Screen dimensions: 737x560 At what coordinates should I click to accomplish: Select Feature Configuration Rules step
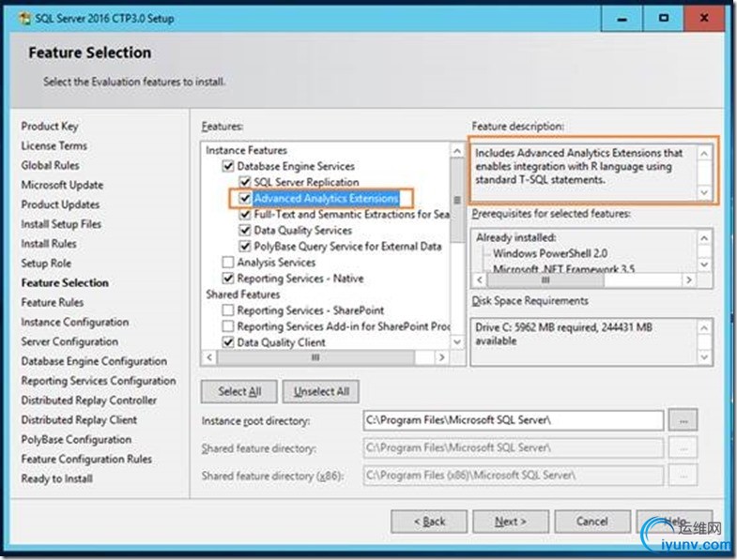click(x=86, y=459)
